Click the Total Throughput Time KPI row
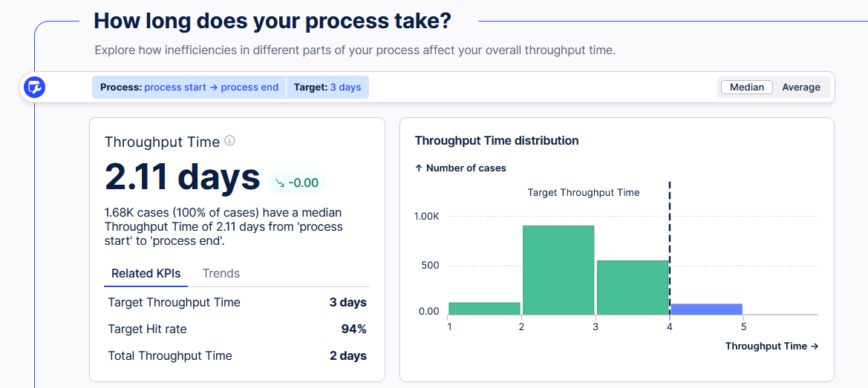This screenshot has width=868, height=388. pos(237,355)
